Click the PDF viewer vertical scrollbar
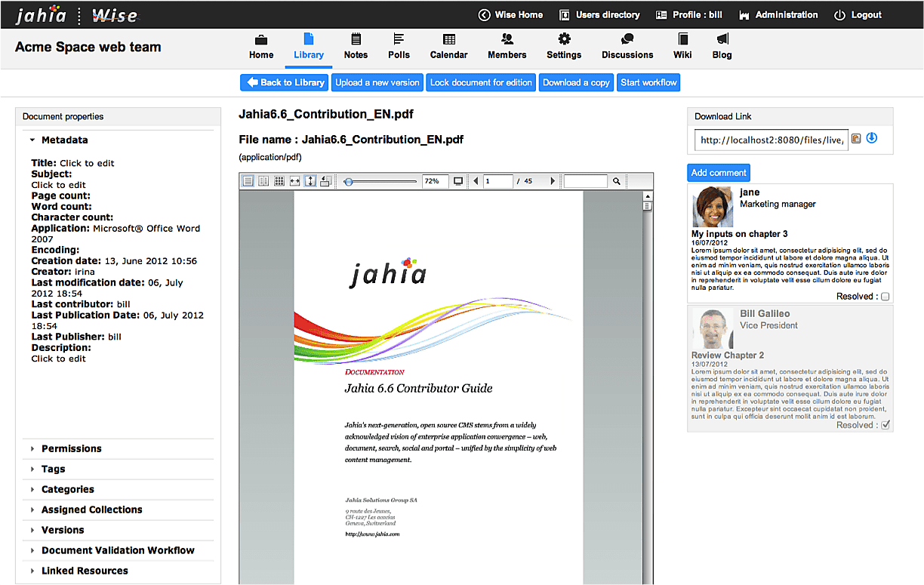This screenshot has height=585, width=924. click(x=647, y=389)
